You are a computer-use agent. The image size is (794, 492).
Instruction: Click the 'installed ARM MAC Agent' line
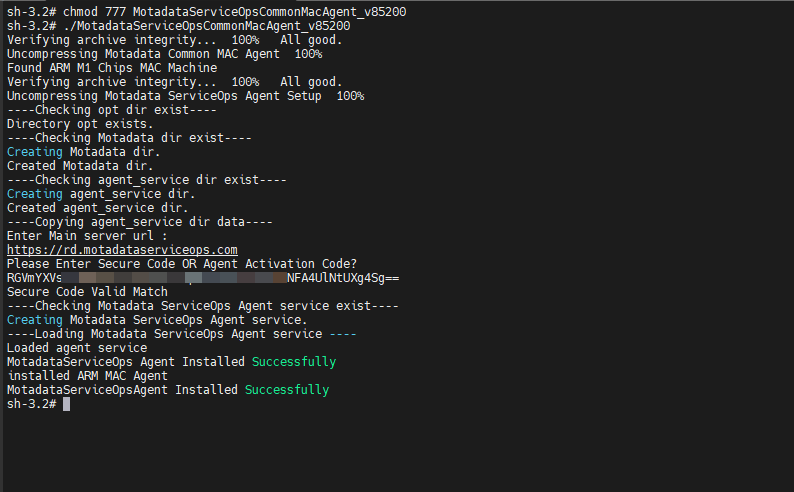pyautogui.click(x=87, y=376)
